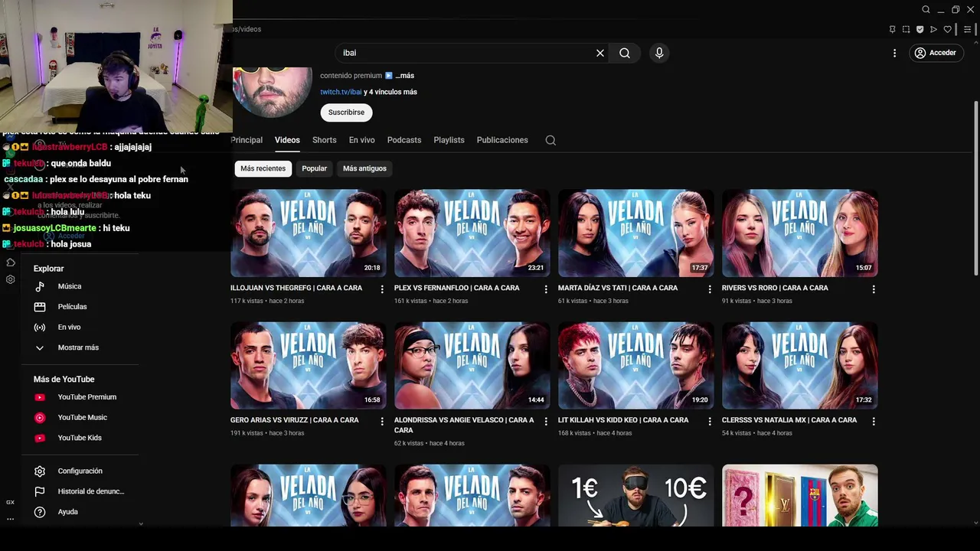Open the ad-blocker shield icon
Viewport: 980px width, 551px height.
[x=920, y=29]
